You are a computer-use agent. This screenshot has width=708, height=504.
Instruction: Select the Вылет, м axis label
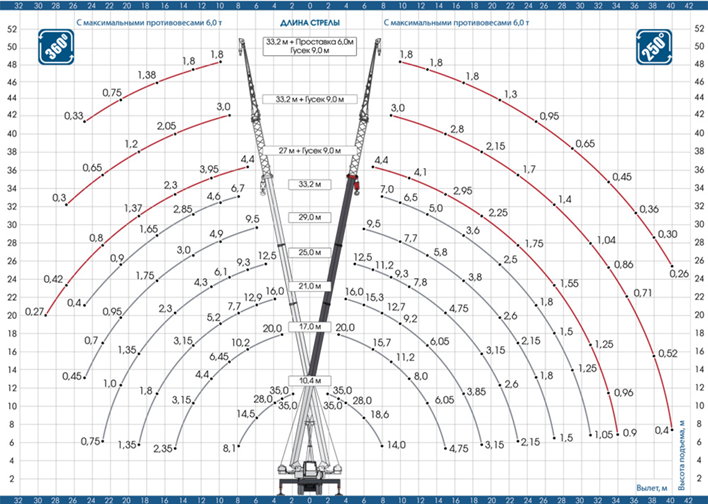click(x=652, y=488)
